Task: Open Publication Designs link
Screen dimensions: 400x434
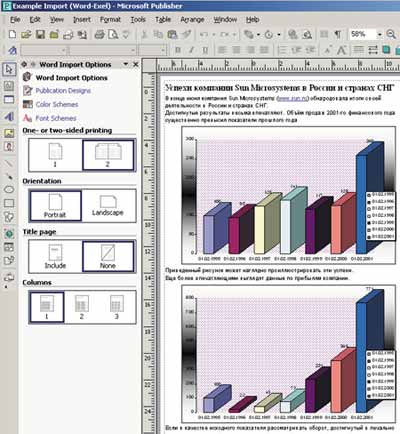Action: (63, 91)
